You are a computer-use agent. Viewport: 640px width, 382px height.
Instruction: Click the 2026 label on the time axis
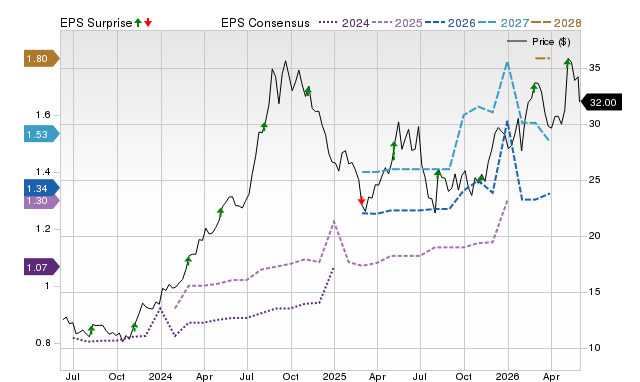507,376
